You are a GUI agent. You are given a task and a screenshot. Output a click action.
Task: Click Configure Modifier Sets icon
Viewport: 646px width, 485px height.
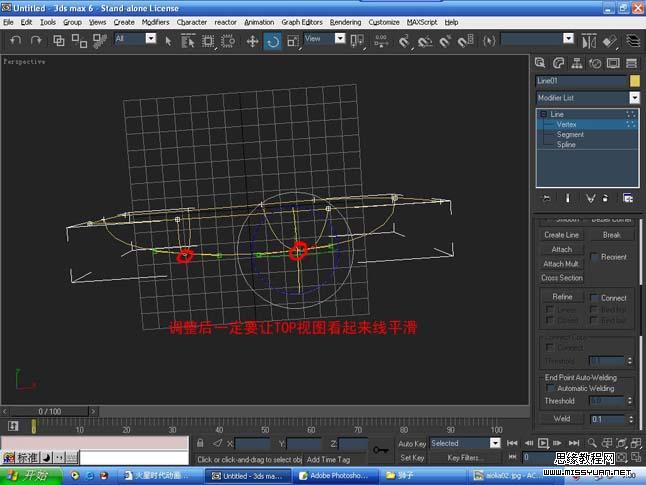[x=627, y=198]
